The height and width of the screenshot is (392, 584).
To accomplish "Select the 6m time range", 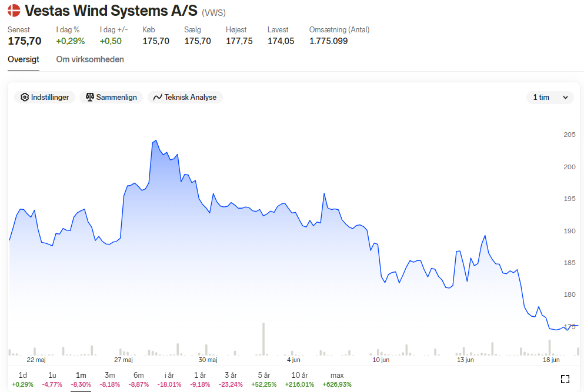I will (x=139, y=379).
